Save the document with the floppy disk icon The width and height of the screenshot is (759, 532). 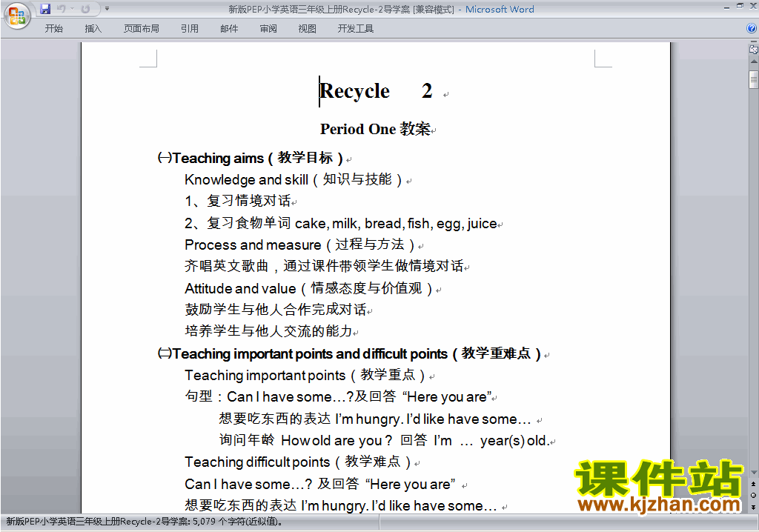click(x=45, y=9)
